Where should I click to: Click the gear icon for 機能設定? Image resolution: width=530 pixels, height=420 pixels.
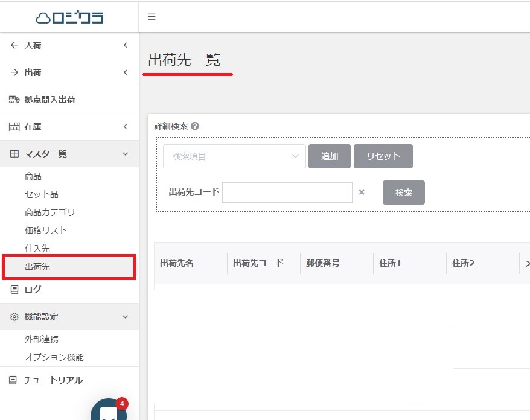click(x=14, y=317)
